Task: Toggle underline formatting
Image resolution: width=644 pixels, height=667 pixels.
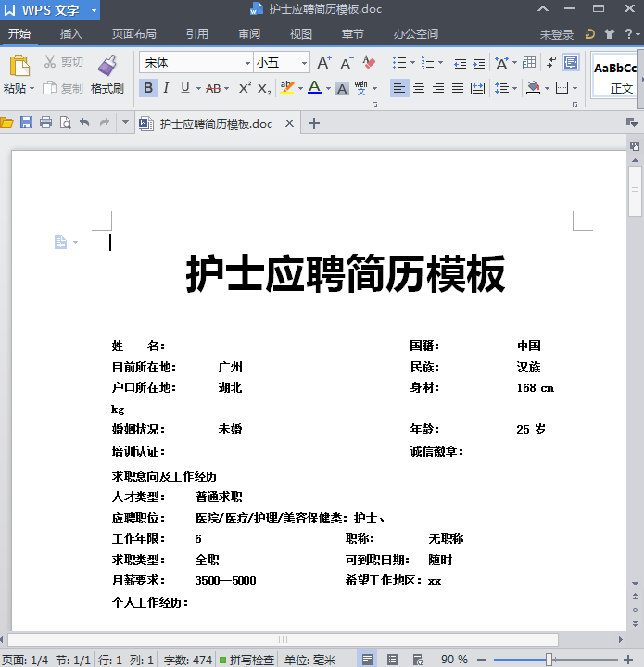Action: pos(185,88)
